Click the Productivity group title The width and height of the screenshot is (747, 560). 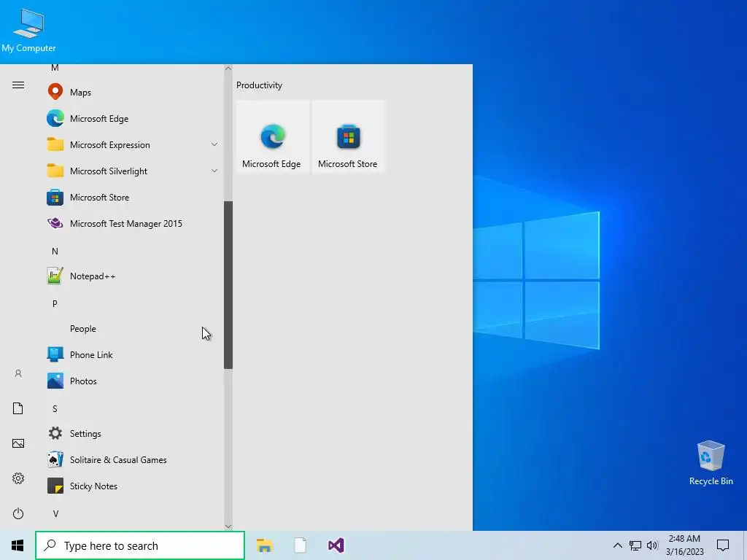pyautogui.click(x=259, y=85)
